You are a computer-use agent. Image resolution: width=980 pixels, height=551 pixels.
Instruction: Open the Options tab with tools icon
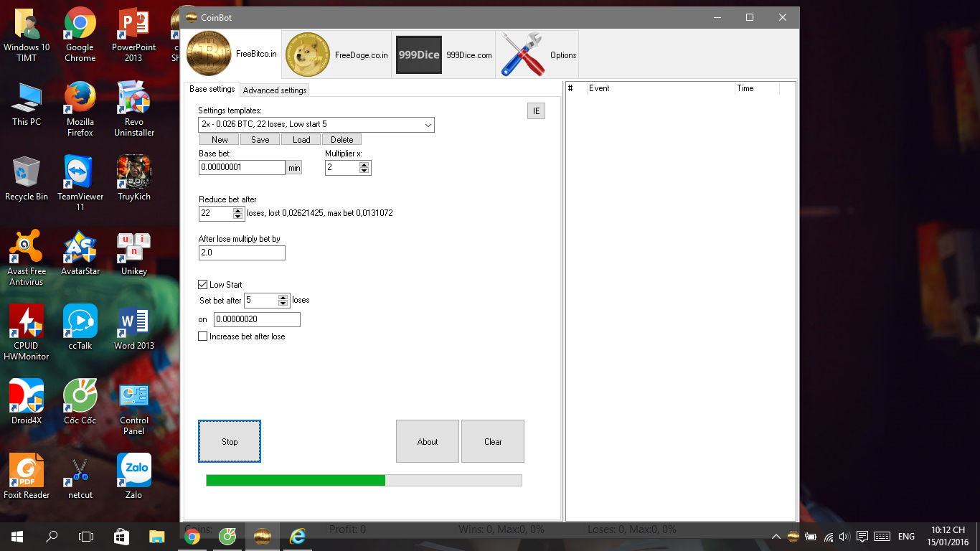(537, 55)
